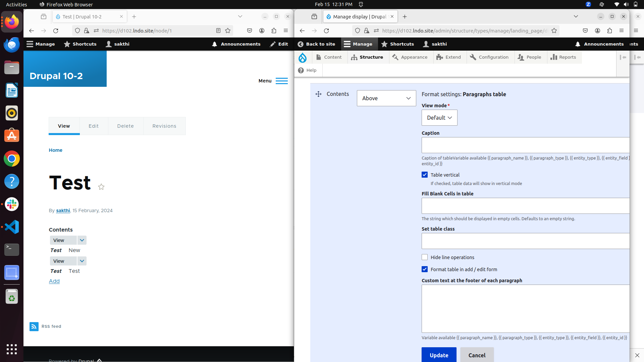Open the hamburger Menu icon on Drupal site

pos(281,81)
